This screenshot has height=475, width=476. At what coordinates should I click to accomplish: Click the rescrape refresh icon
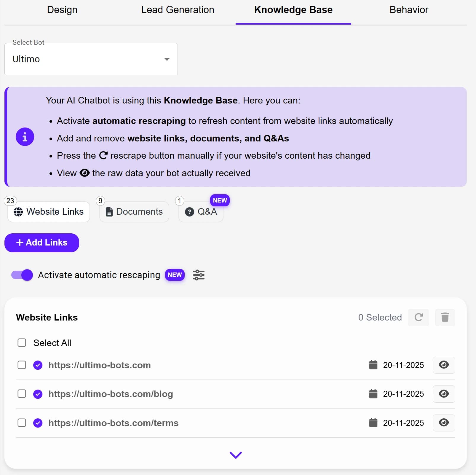[419, 317]
